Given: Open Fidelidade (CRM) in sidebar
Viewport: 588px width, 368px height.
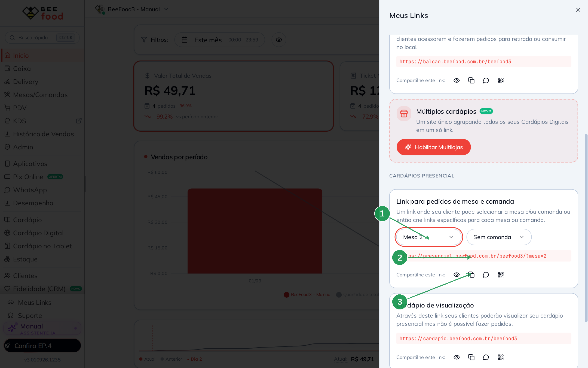Looking at the screenshot, I should tap(42, 289).
